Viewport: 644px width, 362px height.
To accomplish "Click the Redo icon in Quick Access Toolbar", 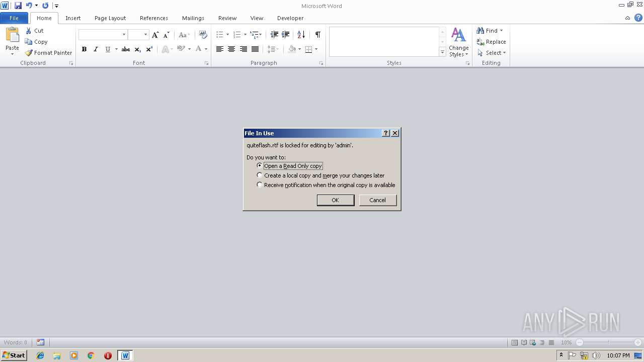I will (x=45, y=6).
